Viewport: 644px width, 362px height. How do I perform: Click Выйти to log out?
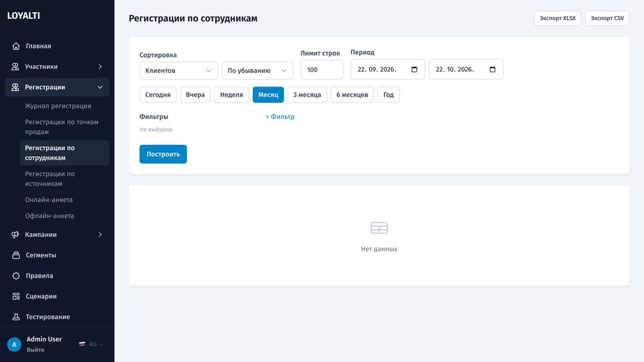tap(36, 350)
